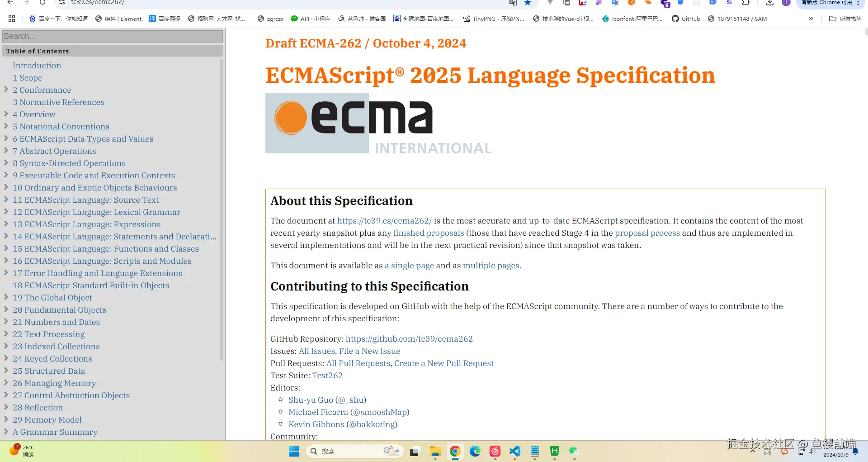The width and height of the screenshot is (868, 462).
Task: Follow the proposal process link
Action: [647, 233]
